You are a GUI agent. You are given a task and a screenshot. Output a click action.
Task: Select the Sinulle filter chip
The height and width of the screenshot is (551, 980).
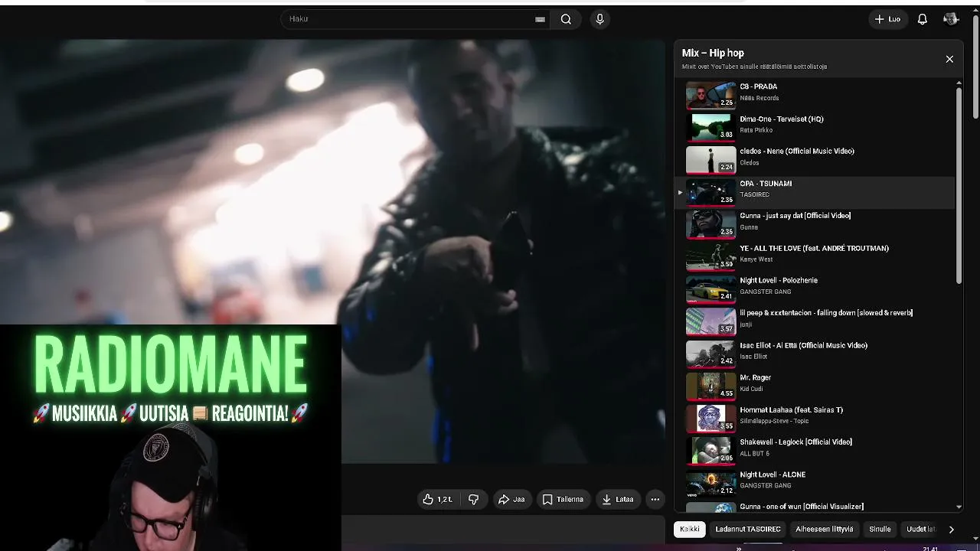point(880,529)
